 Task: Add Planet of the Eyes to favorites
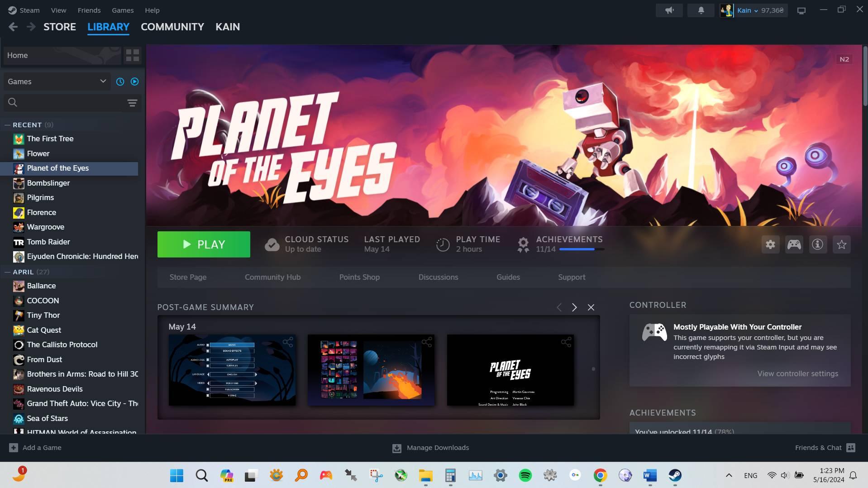pos(841,245)
